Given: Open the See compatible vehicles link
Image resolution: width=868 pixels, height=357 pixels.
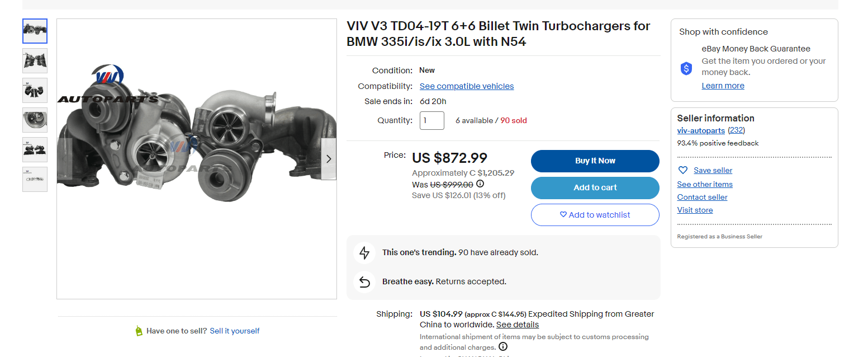Looking at the screenshot, I should tap(466, 86).
